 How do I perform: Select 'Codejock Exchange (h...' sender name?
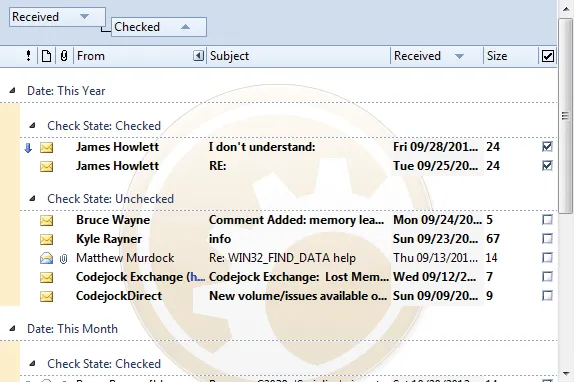click(x=141, y=277)
